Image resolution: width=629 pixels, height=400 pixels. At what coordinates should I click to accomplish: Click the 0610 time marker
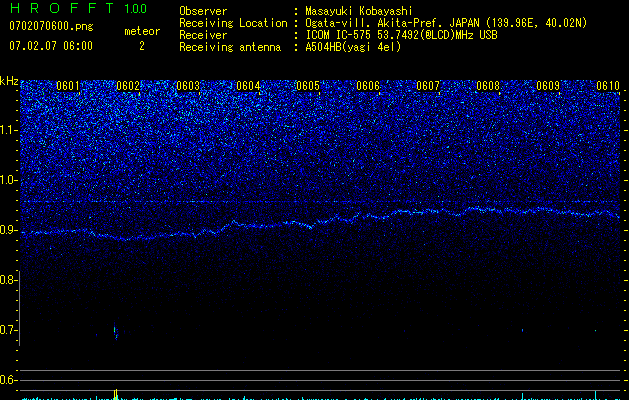(608, 86)
